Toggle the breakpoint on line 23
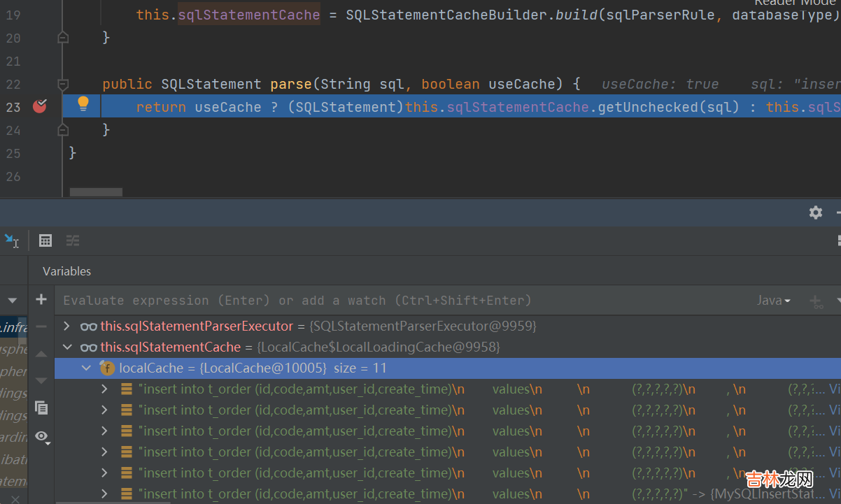This screenshot has height=504, width=841. [39, 106]
